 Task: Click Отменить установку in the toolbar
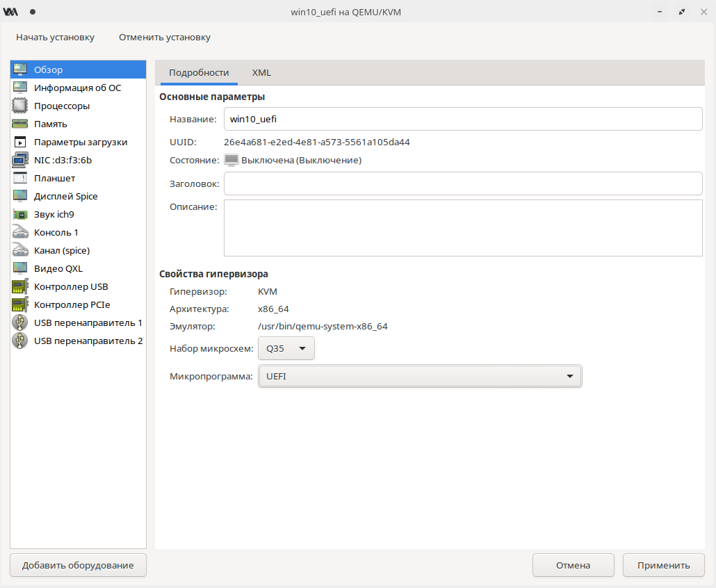(165, 38)
